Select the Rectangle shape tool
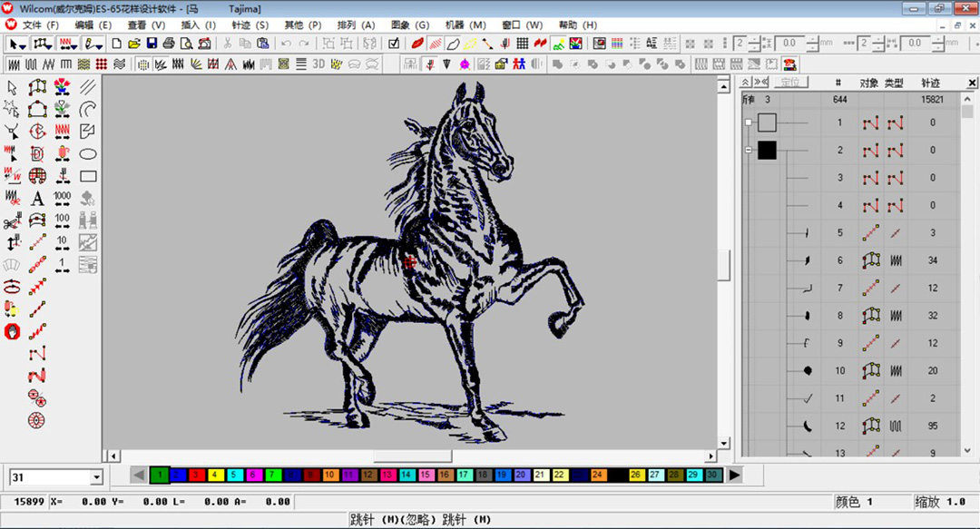The height and width of the screenshot is (529, 980). 88,176
